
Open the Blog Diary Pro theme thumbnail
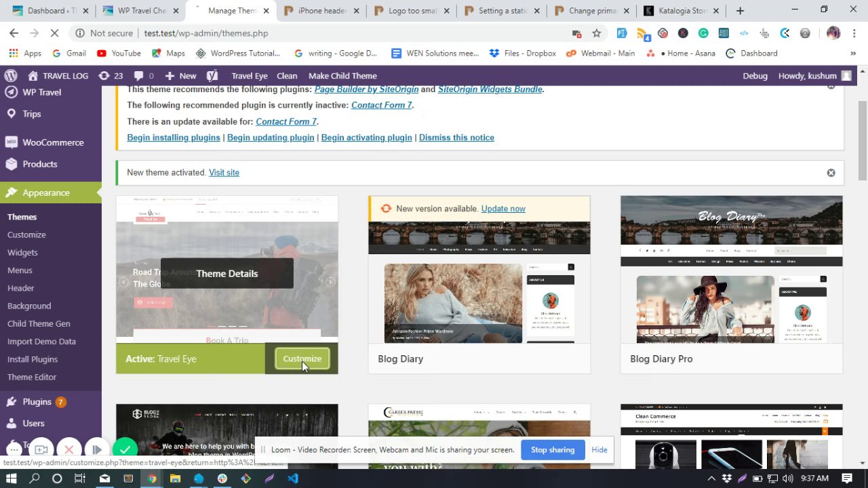click(732, 270)
